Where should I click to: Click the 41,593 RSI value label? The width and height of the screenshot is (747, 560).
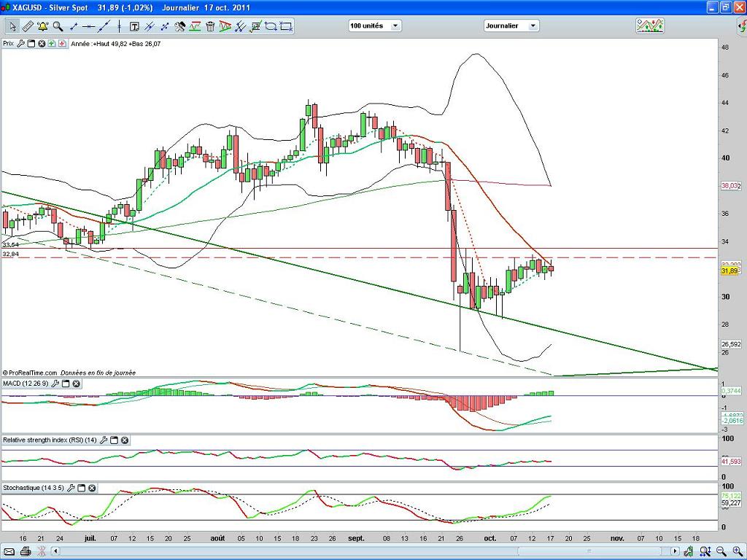(x=731, y=462)
